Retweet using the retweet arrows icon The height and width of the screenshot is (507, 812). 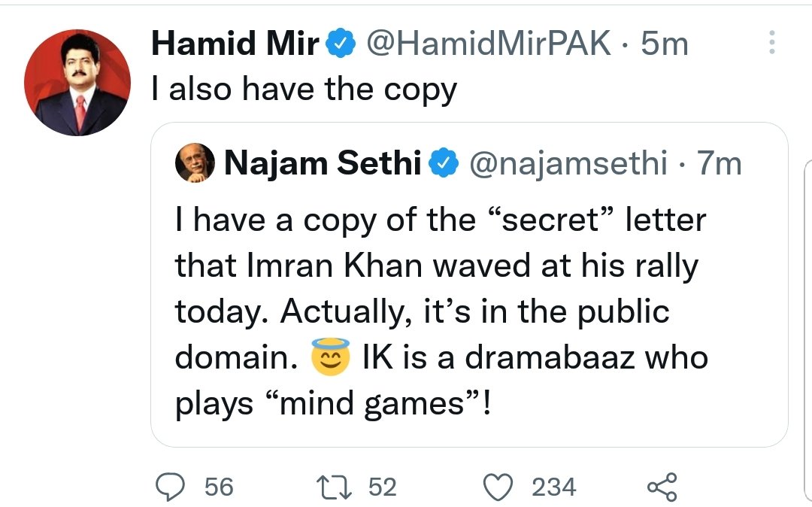coord(335,488)
